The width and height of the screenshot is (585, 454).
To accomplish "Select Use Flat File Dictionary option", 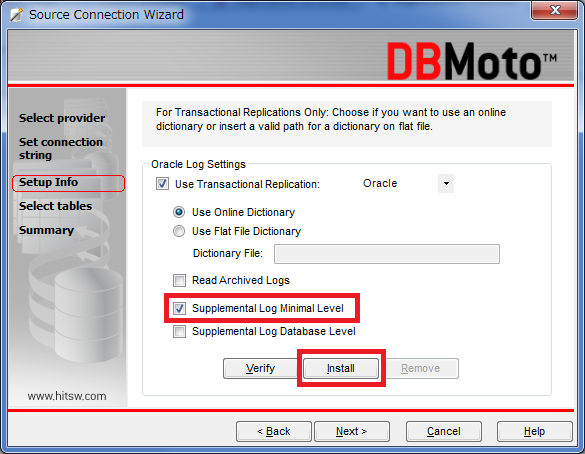I will (179, 231).
